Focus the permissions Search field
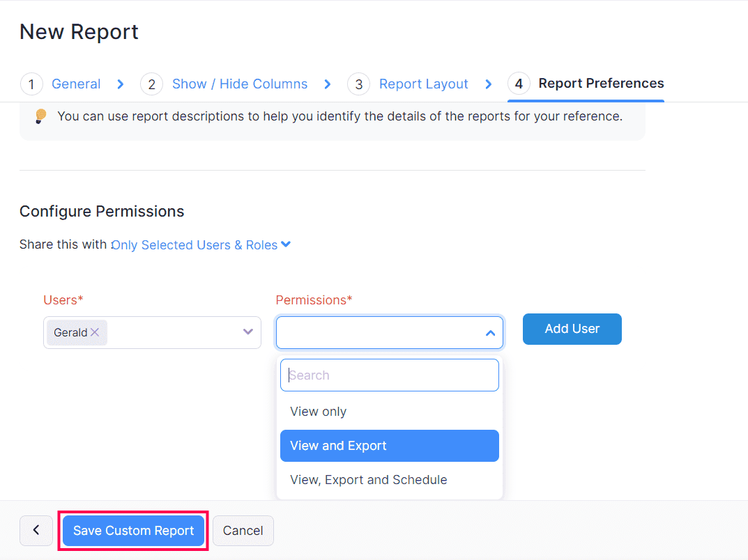The width and height of the screenshot is (748, 560). click(x=390, y=375)
